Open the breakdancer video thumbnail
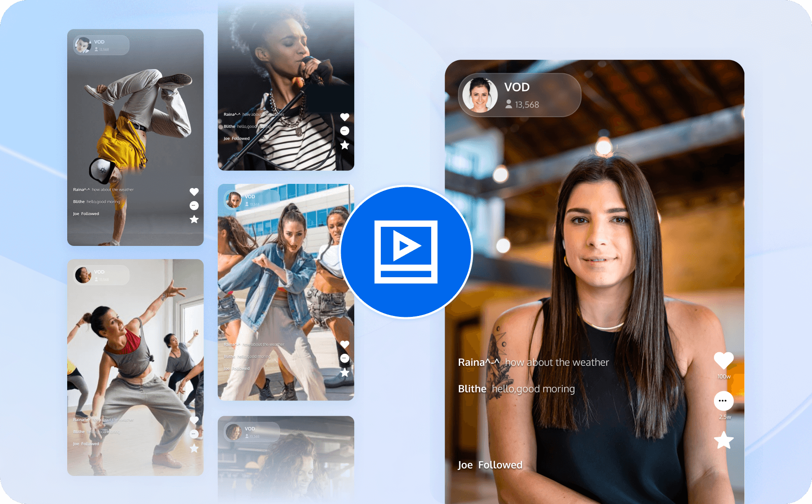The width and height of the screenshot is (812, 504). (135, 137)
